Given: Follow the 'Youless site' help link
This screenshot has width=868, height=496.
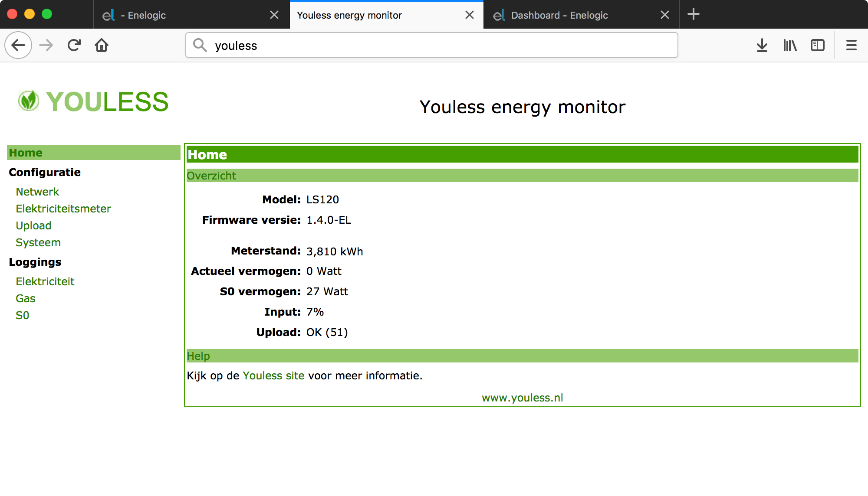Looking at the screenshot, I should click(x=273, y=375).
